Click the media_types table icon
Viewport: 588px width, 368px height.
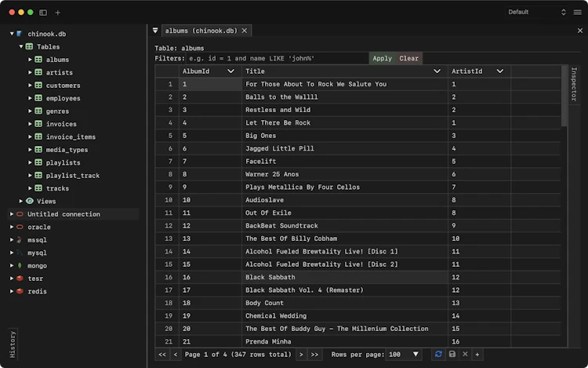[38, 149]
